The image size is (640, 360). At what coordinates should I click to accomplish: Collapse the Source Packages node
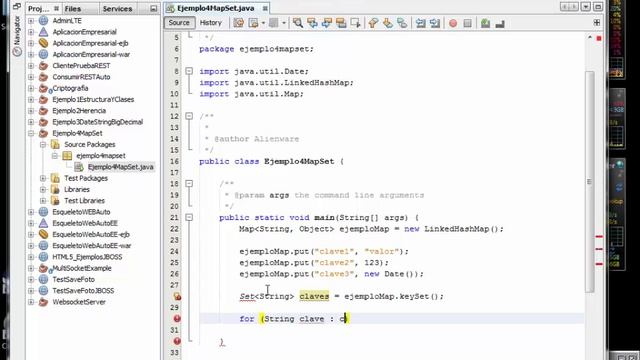(x=43, y=144)
